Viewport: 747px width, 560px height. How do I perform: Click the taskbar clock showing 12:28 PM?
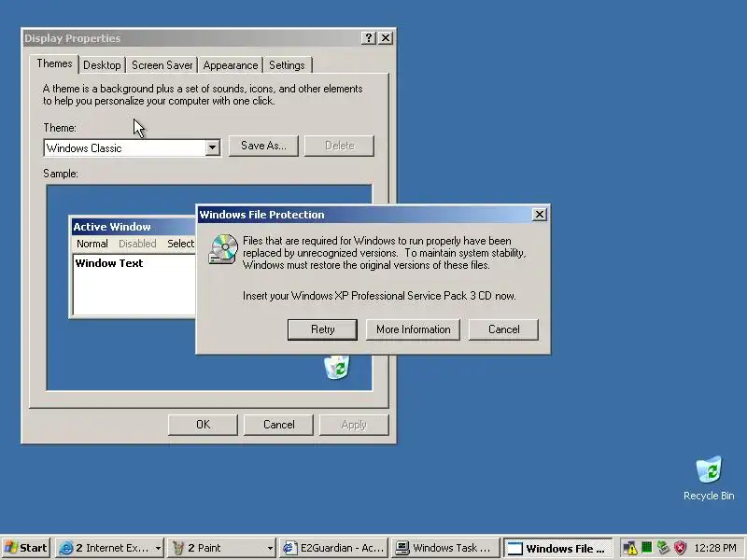pyautogui.click(x=715, y=548)
